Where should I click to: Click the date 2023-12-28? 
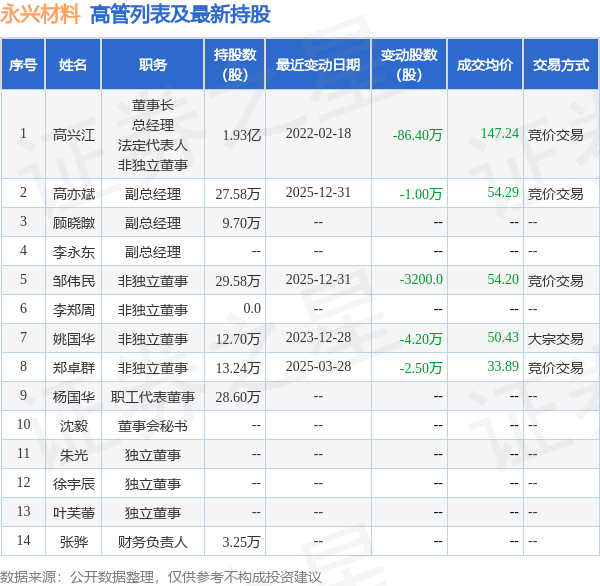pos(318,338)
